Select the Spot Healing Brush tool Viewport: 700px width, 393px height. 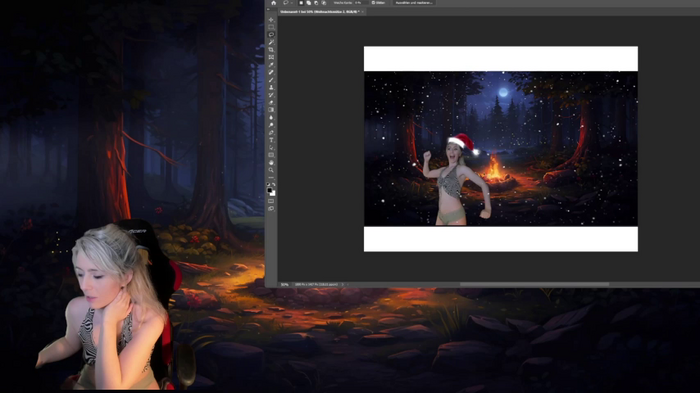point(271,72)
